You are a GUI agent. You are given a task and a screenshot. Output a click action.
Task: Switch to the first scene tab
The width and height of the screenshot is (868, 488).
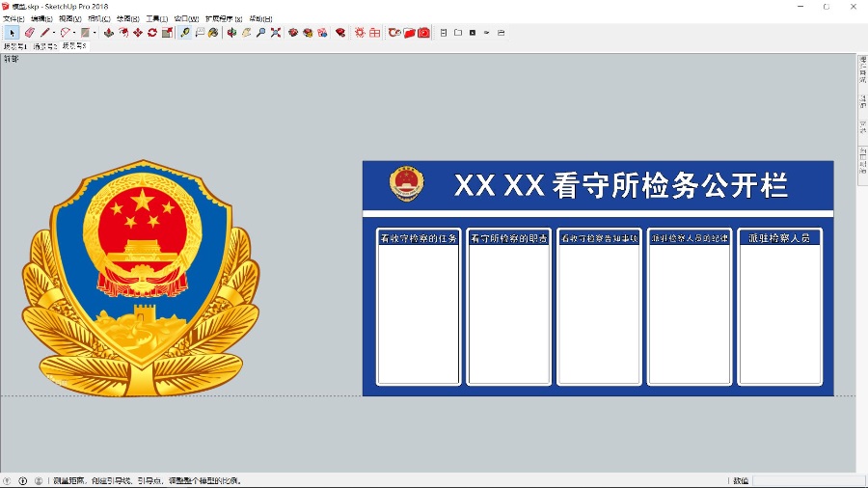[14, 46]
